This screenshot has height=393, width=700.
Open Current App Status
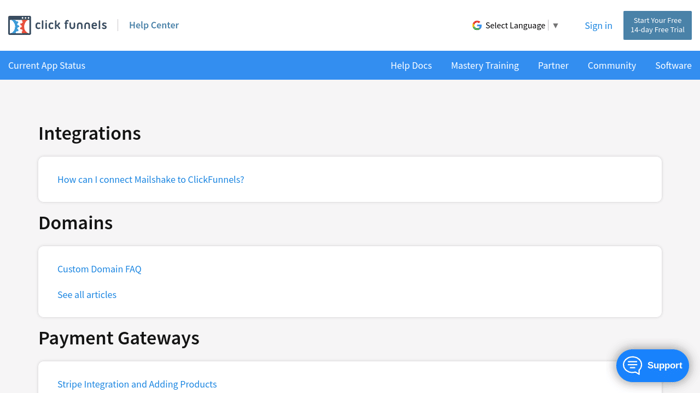tap(46, 65)
